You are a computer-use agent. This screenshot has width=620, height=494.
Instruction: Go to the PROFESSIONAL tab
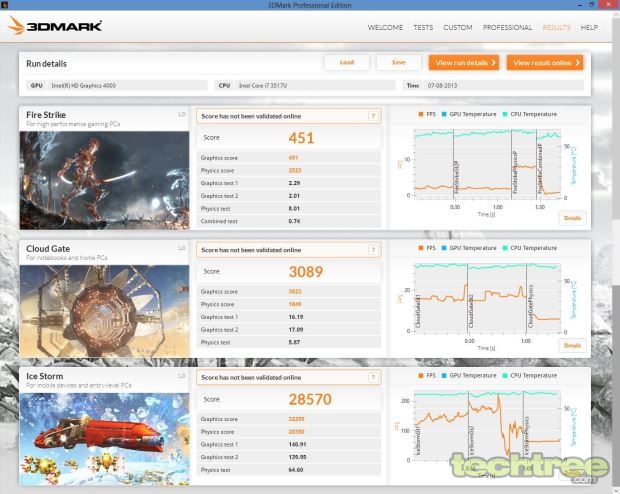tap(507, 27)
